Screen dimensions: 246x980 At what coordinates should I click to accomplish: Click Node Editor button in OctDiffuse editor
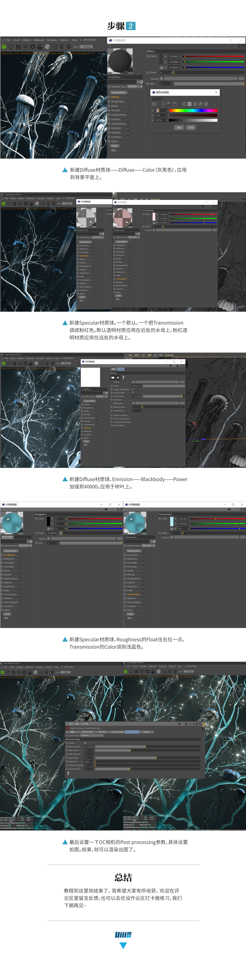pos(118,92)
